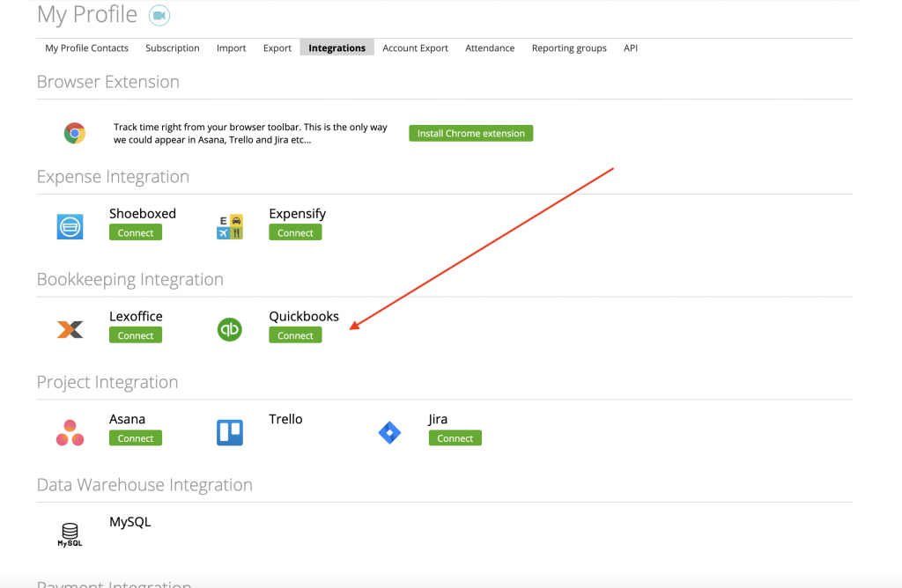Connect the Expensify integration
The height and width of the screenshot is (588, 902).
(x=295, y=232)
